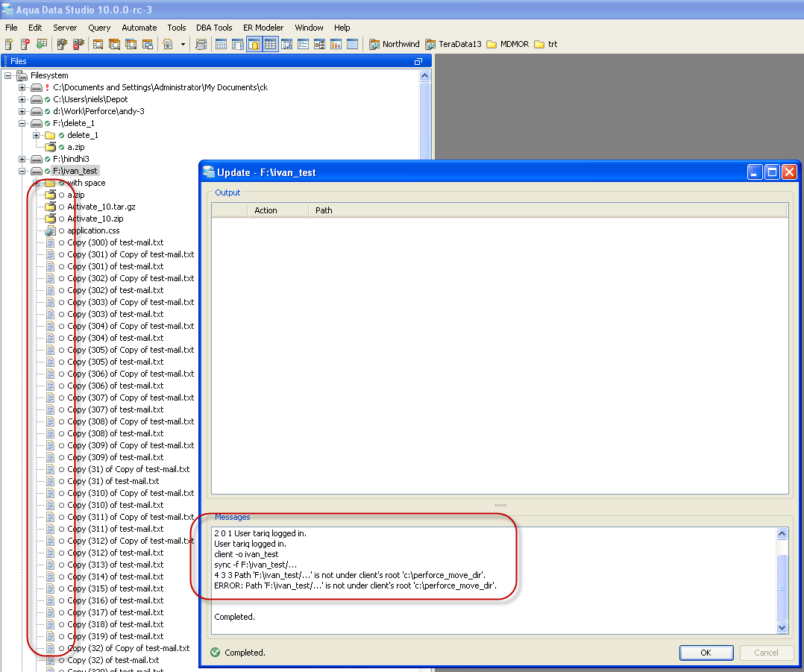Viewport: 804px width, 672px height.
Task: Expand the C:\Users\niels\Depot node
Action: click(x=22, y=99)
